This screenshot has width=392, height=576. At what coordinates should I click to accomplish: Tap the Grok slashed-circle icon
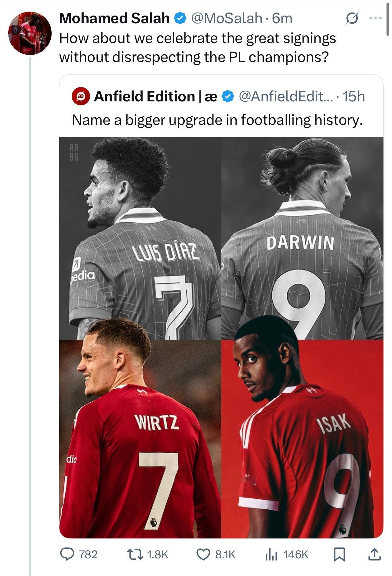tap(352, 19)
